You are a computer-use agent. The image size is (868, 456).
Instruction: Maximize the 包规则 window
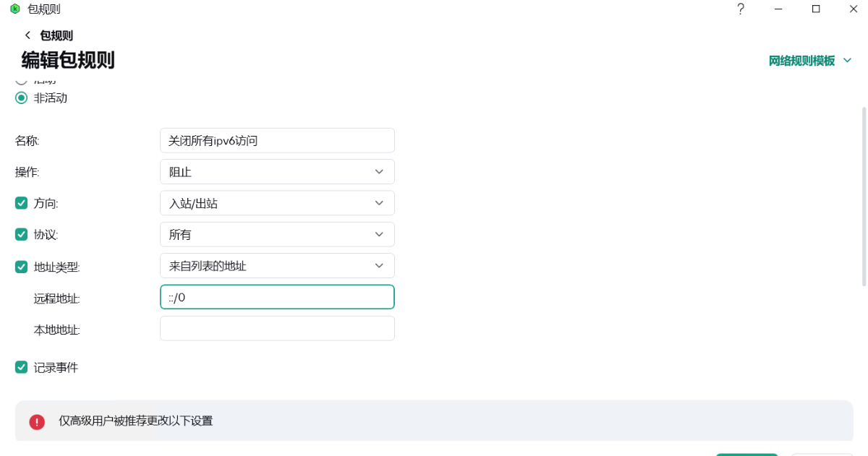816,9
